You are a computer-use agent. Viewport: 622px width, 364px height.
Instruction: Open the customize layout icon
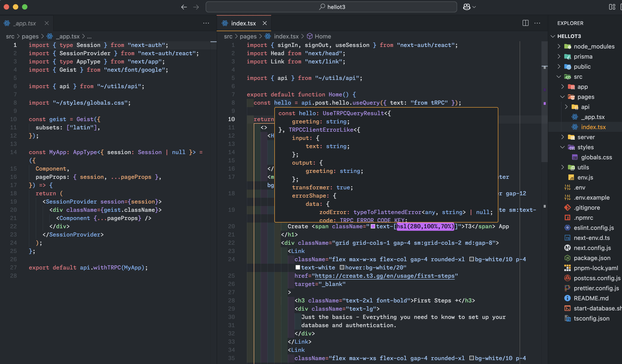612,7
